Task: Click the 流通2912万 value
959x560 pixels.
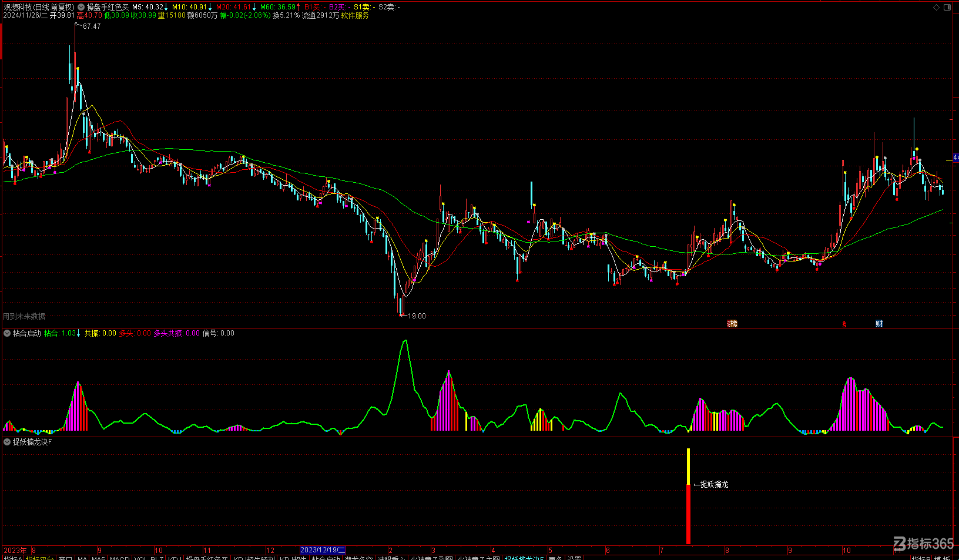Action: (321, 16)
